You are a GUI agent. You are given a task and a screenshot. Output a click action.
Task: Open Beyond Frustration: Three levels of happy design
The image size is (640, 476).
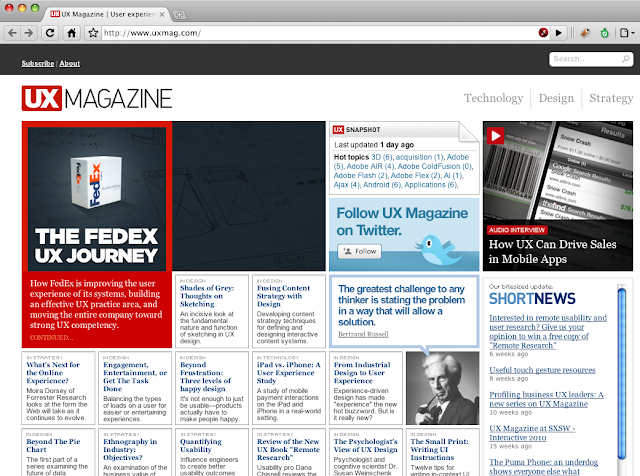tap(206, 376)
